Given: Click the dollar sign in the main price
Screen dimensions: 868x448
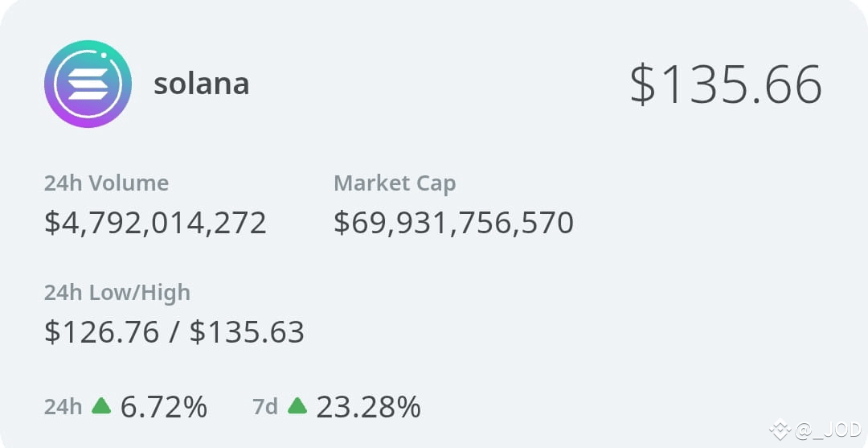Looking at the screenshot, I should [643, 84].
